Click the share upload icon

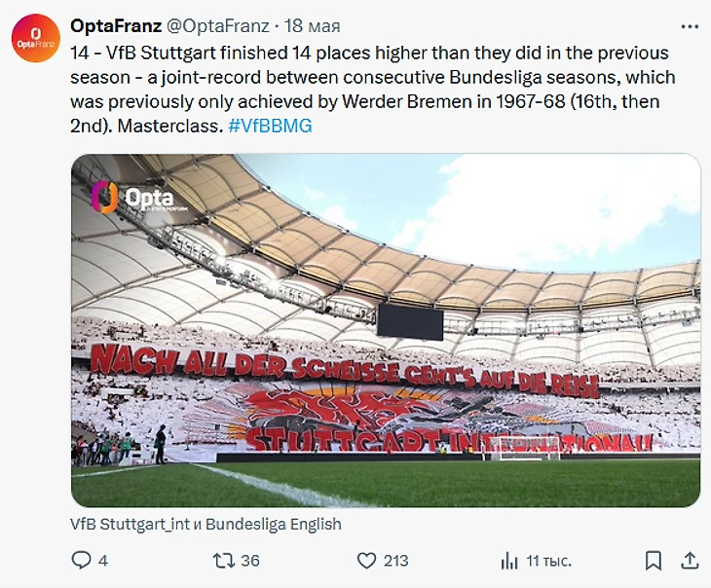click(689, 561)
